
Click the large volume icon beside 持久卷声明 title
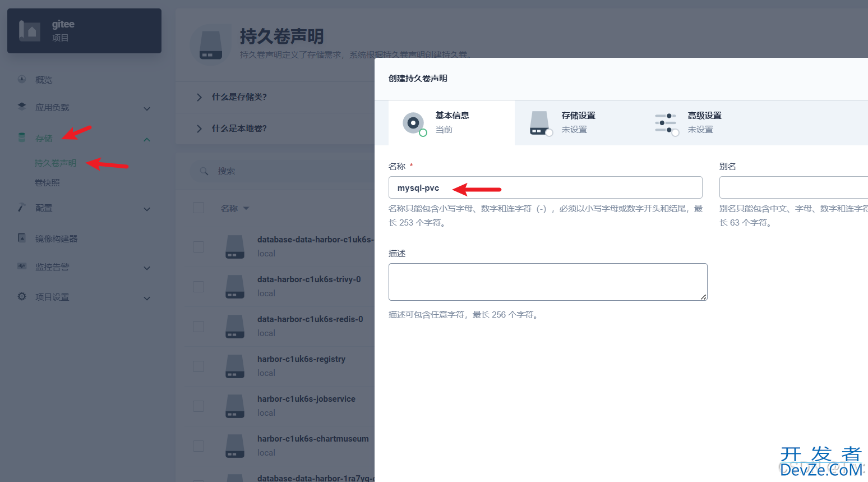(x=211, y=45)
